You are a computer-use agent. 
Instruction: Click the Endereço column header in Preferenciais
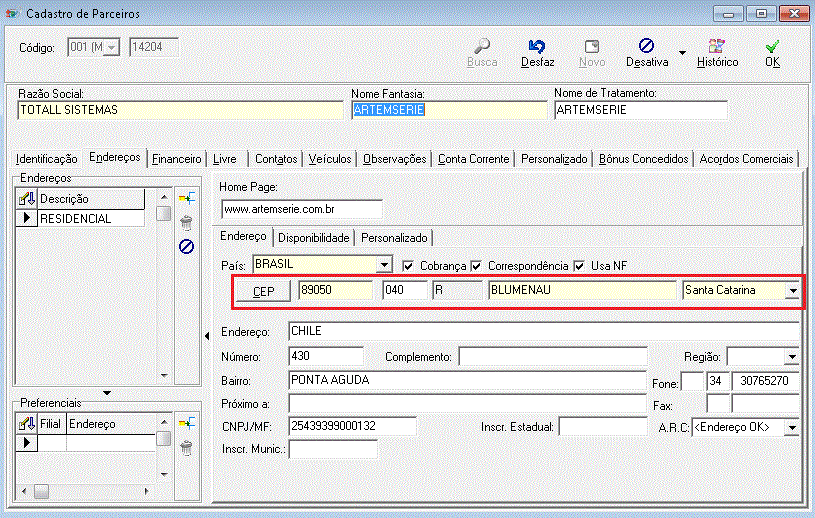(111, 424)
